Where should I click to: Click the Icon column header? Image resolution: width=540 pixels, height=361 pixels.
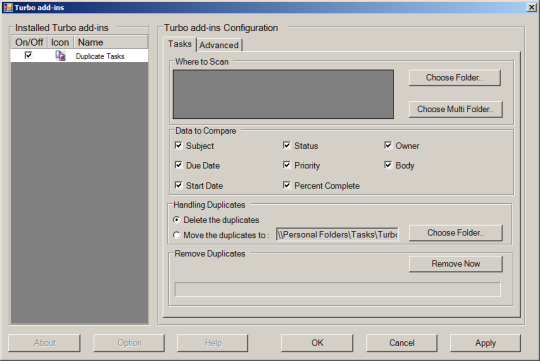[x=60, y=42]
